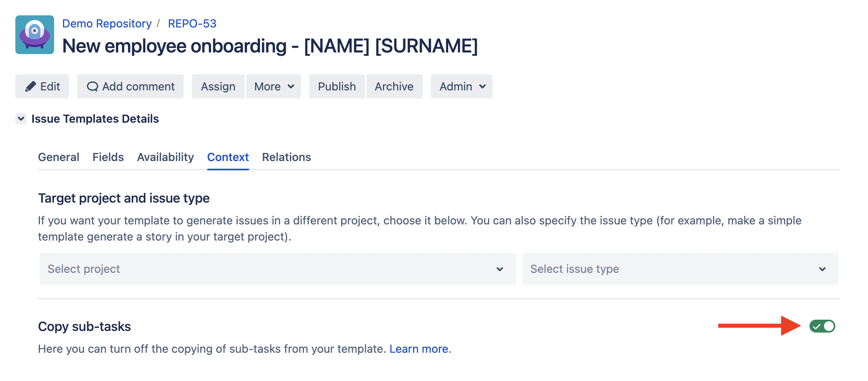Click the Publish button
Screen dimensions: 868x381
(x=337, y=86)
